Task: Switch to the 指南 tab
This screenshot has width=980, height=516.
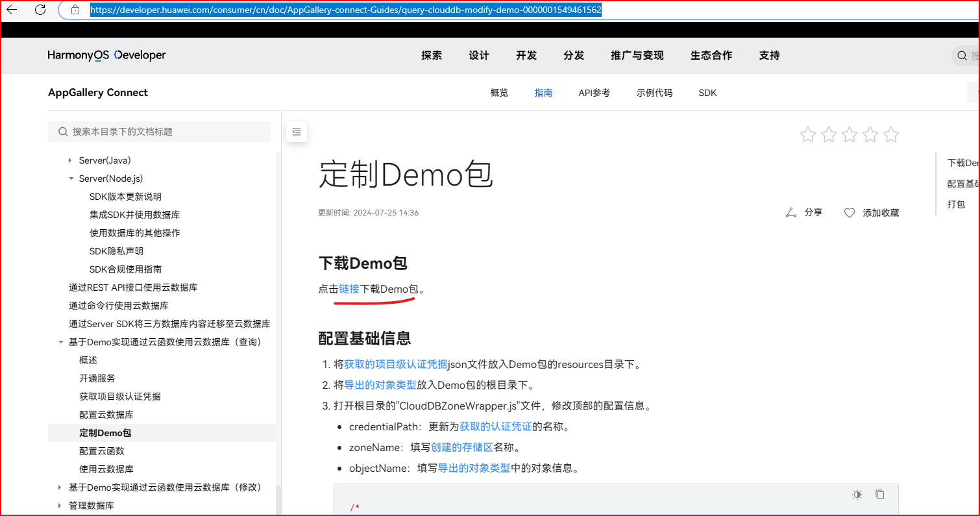Action: [x=543, y=93]
